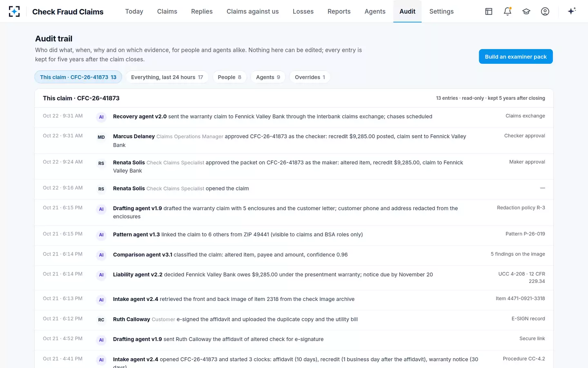Click the AI avatar for Pattern agent v1.3
The width and height of the screenshot is (588, 368).
[x=101, y=235]
